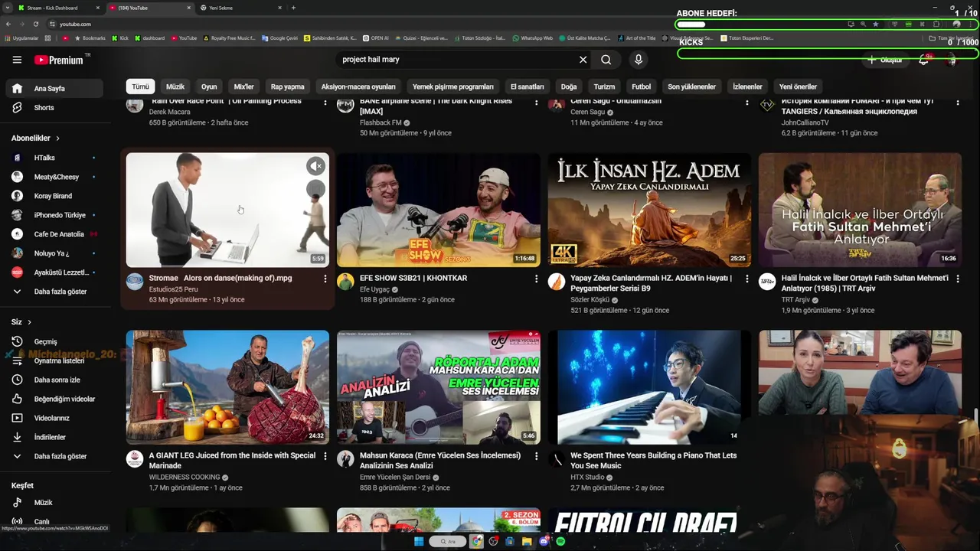Select the Müzik filter chip
The width and height of the screenshot is (980, 551).
175,87
